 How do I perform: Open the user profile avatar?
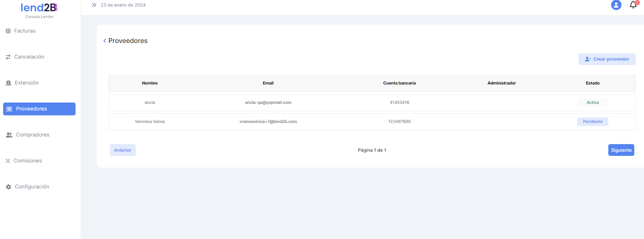point(616,5)
